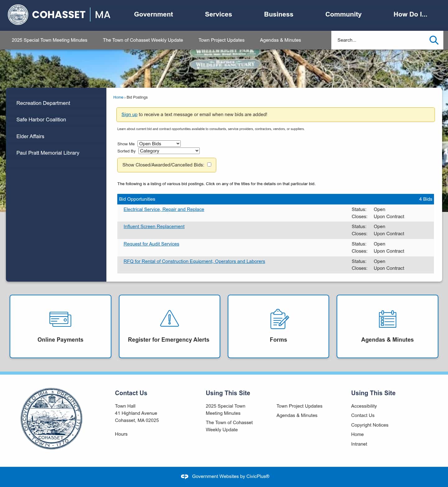The height and width of the screenshot is (487, 448).
Task: Click the Agendas & Minutes calendar icon
Action: [x=387, y=319]
